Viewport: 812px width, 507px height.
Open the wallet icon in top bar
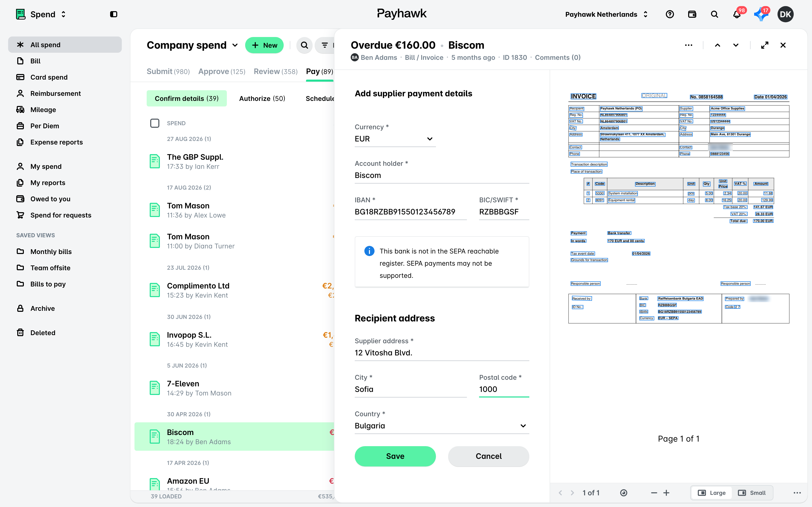coord(692,14)
